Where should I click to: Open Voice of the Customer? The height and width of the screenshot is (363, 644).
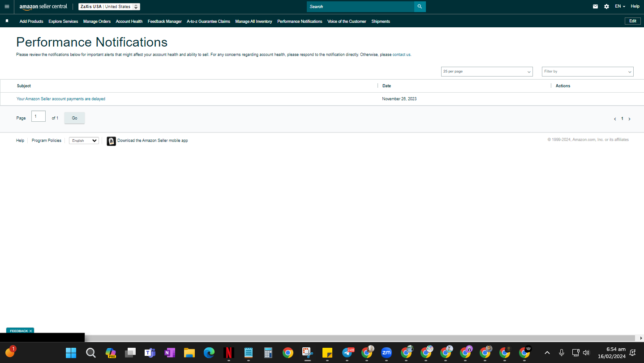point(347,21)
